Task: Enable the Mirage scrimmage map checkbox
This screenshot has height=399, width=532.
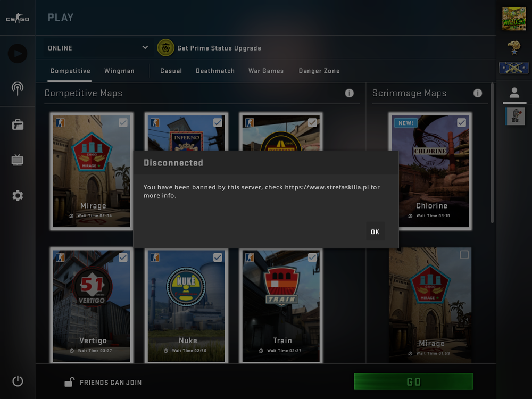Action: tap(464, 254)
